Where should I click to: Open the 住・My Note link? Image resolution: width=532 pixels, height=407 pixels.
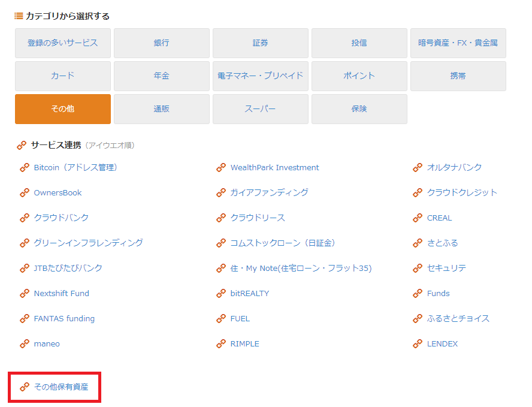[301, 268]
